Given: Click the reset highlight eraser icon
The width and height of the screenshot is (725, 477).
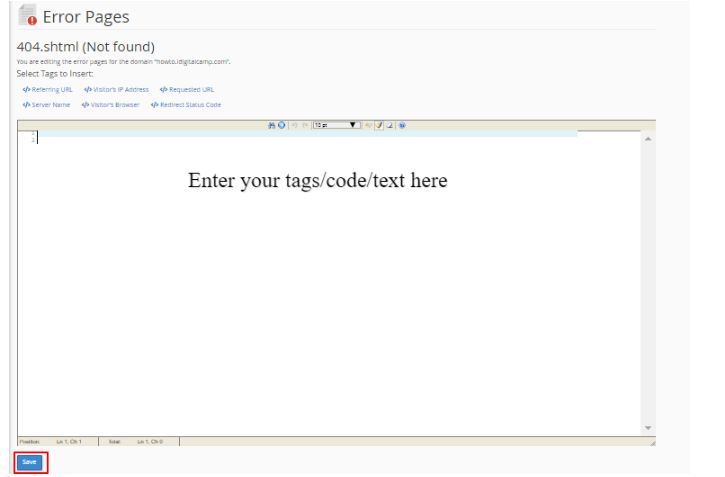Looking at the screenshot, I should click(x=390, y=125).
